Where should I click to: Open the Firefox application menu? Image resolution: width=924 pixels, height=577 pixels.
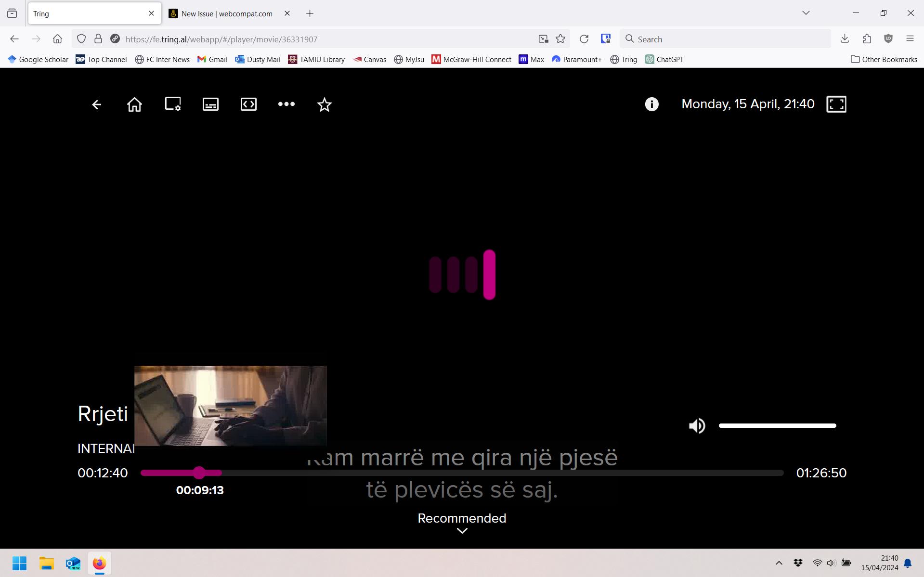(x=911, y=38)
